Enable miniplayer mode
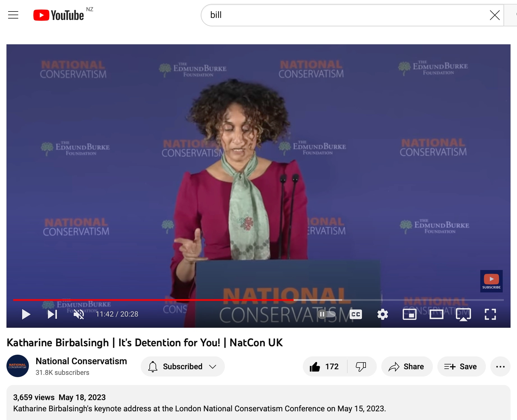 (409, 314)
